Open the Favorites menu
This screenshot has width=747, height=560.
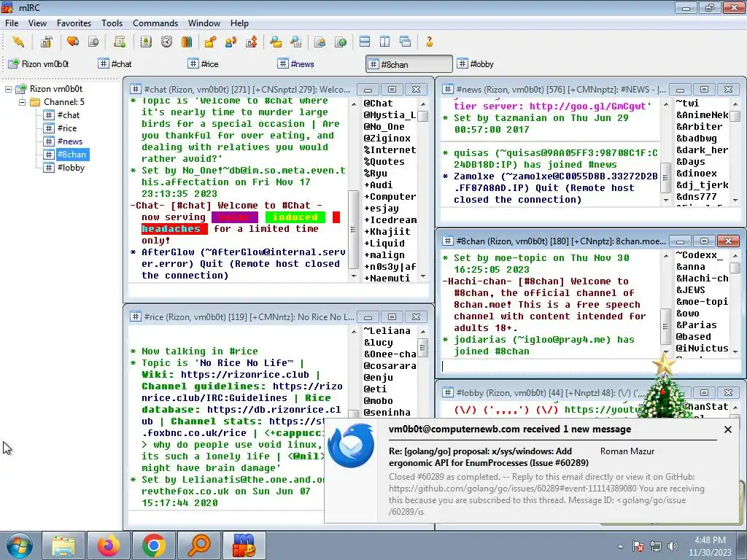click(74, 23)
